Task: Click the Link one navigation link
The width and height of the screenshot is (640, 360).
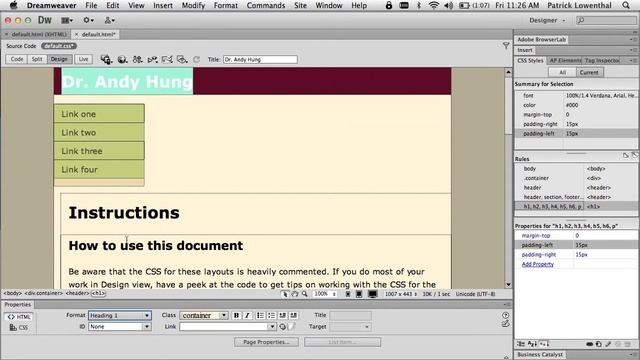Action: pos(99,114)
